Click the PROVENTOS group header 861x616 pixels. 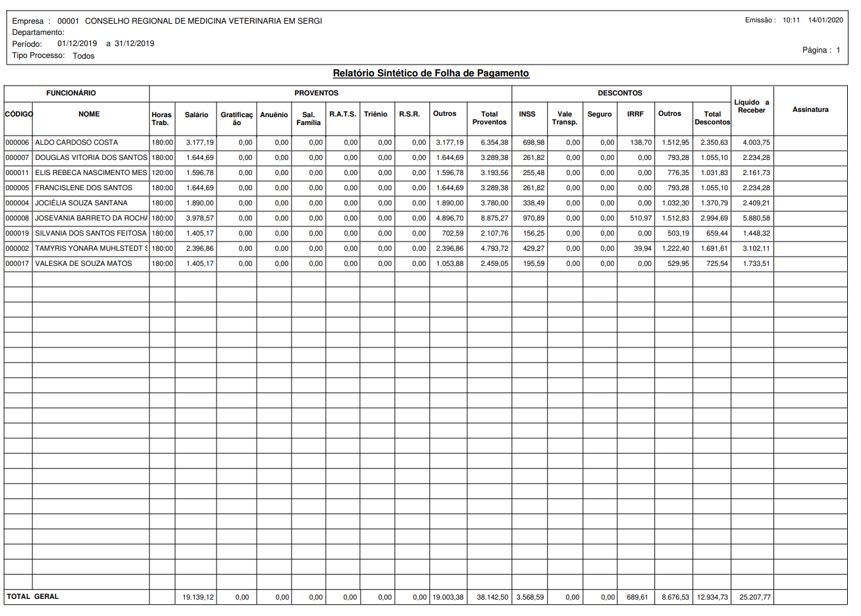[316, 93]
